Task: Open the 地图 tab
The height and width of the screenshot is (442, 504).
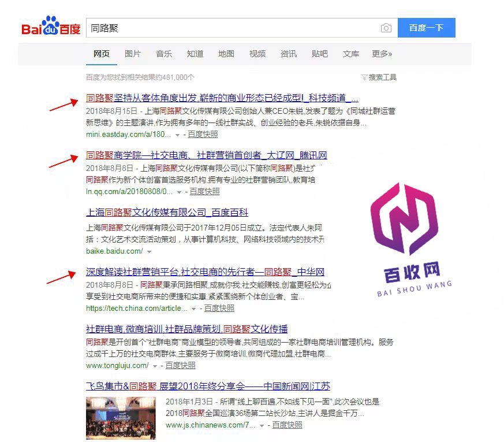Action: (226, 54)
